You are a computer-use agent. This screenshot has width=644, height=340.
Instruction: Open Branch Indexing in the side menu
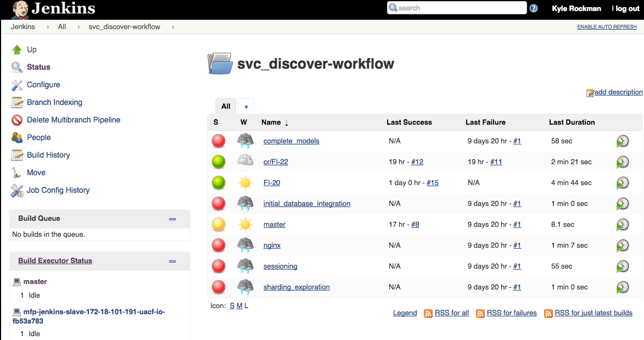[54, 102]
